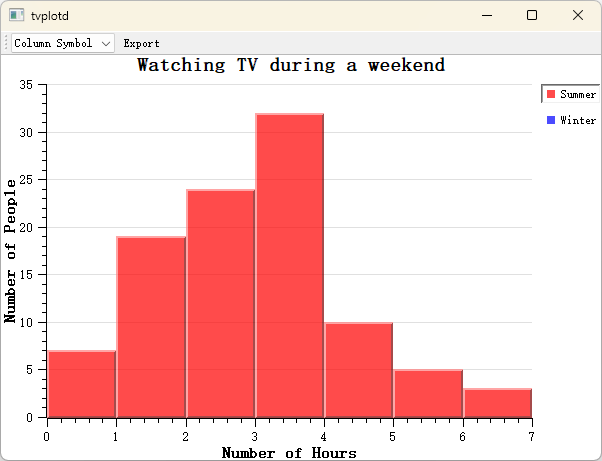Click the bar between 0 and 1 hours
Image resolution: width=602 pixels, height=461 pixels.
click(x=82, y=384)
